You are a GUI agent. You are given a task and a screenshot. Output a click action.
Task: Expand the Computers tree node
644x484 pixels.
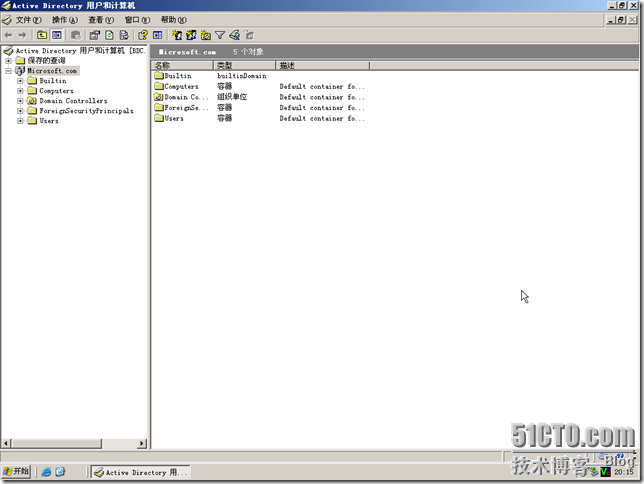[20, 91]
